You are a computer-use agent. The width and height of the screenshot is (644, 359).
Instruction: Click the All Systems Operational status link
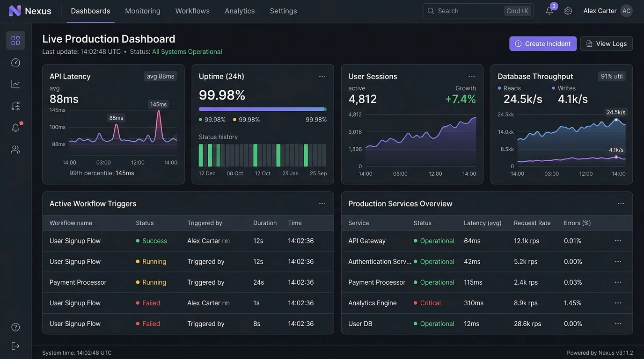pos(187,51)
